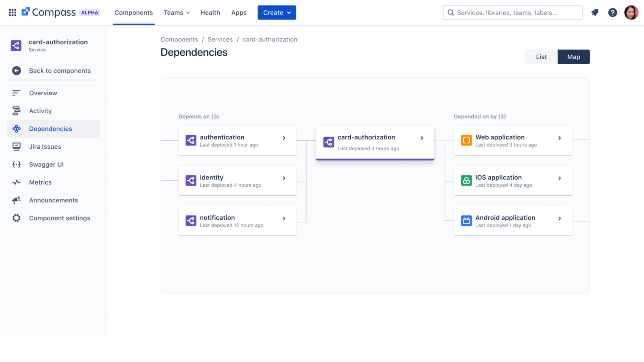Image resolution: width=644 pixels, height=362 pixels.
Task: Click the Services breadcrumb link
Action: pos(220,40)
